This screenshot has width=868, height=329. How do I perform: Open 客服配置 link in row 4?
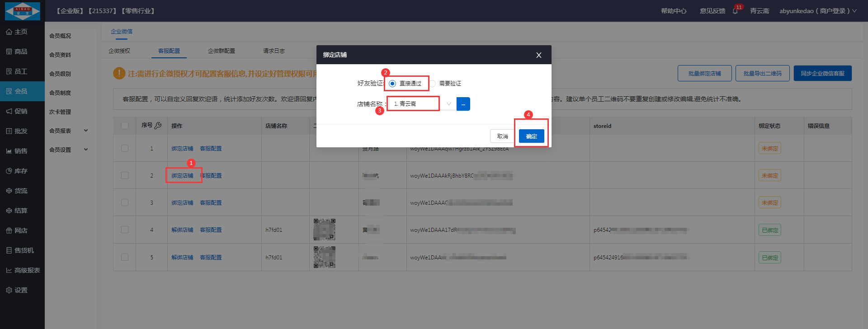pos(211,230)
